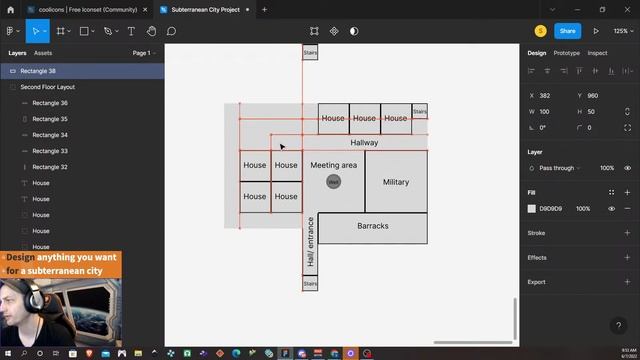Click the X position field
Image resolution: width=640 pixels, height=360 pixels.
coord(549,96)
